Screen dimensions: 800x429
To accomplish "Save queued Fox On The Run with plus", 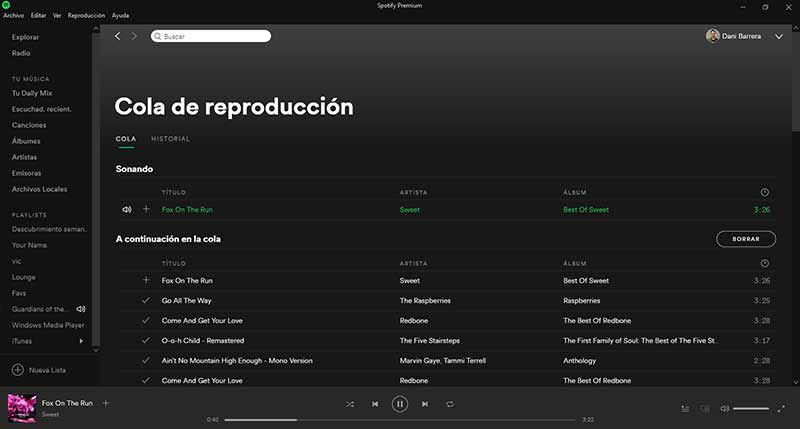I will click(x=146, y=280).
